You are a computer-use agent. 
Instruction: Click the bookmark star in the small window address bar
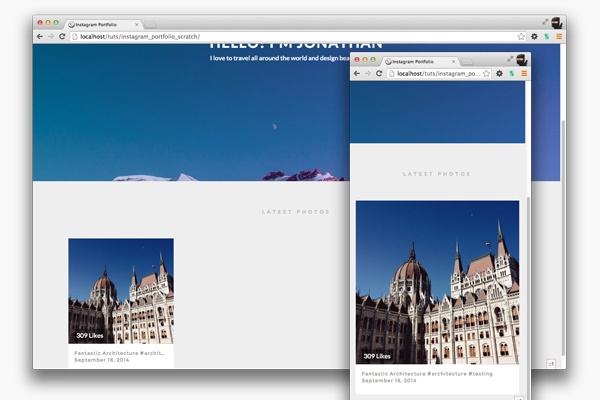[486, 73]
